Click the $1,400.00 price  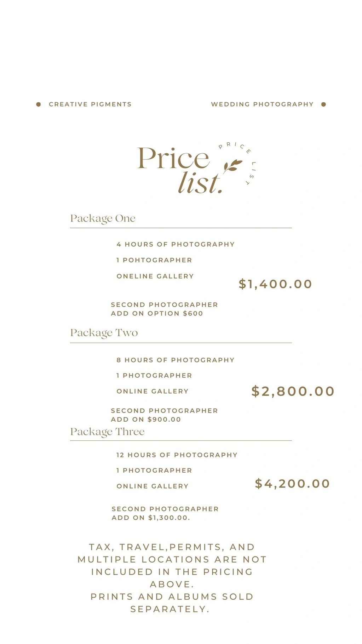[275, 284]
